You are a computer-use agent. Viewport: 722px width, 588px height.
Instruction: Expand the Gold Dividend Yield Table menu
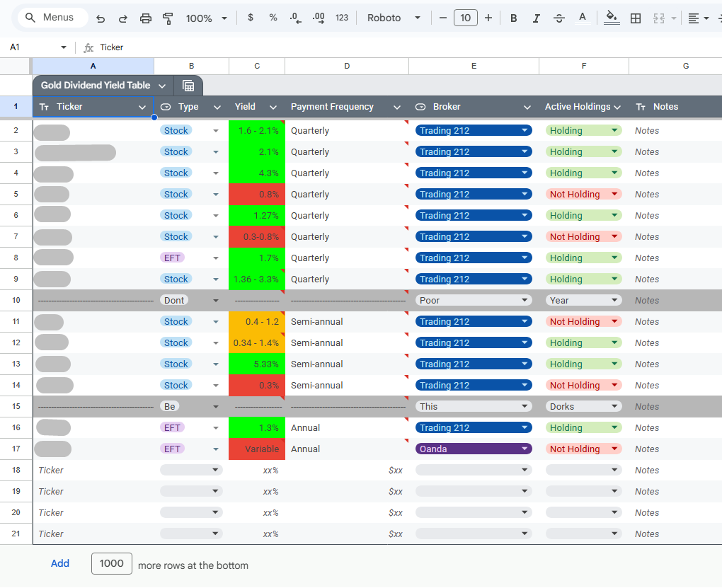point(162,86)
